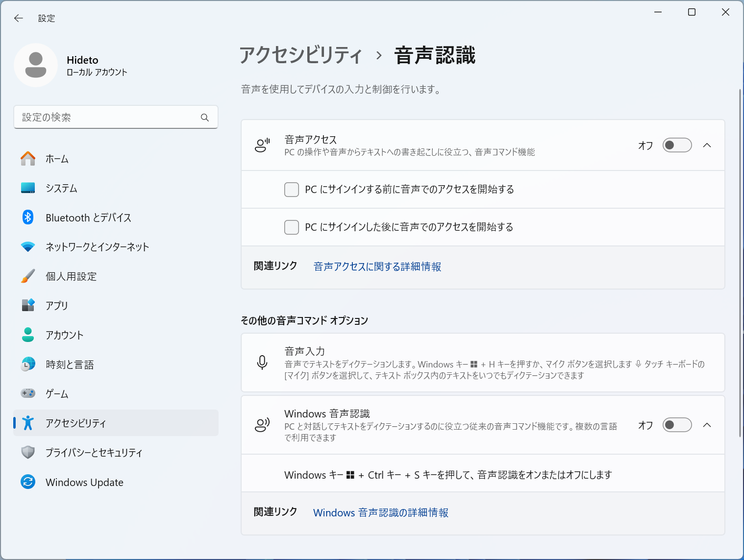Open Windows Update from sidebar
The image size is (744, 560).
84,482
